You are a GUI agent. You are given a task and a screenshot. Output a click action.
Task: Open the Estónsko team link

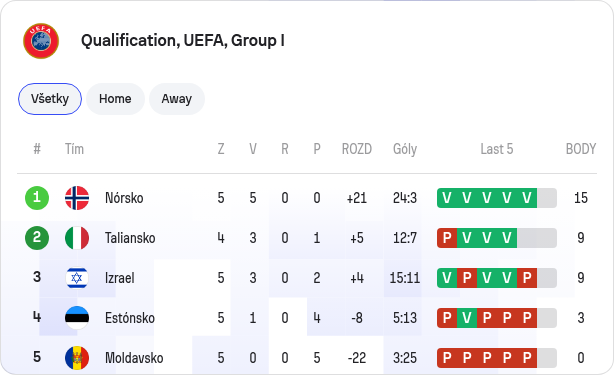130,318
